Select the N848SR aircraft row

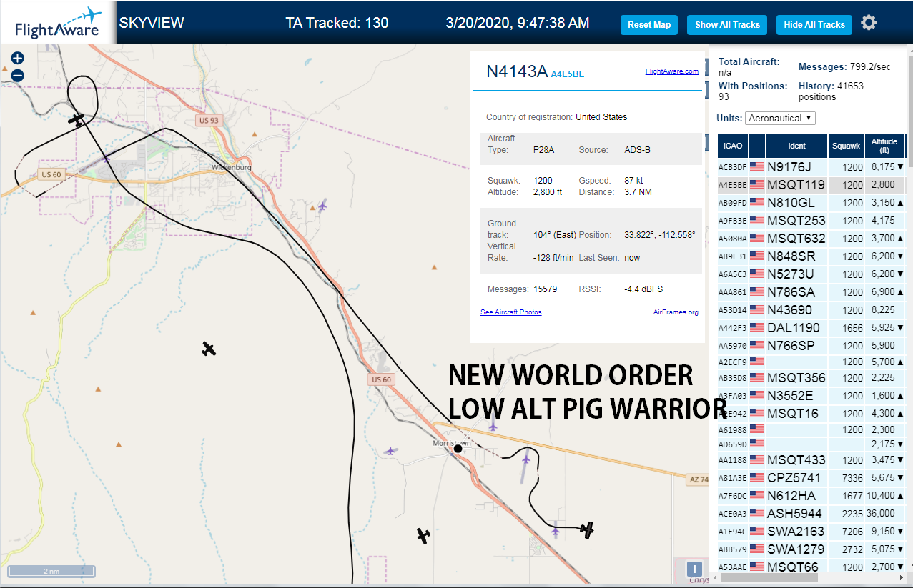click(811, 256)
